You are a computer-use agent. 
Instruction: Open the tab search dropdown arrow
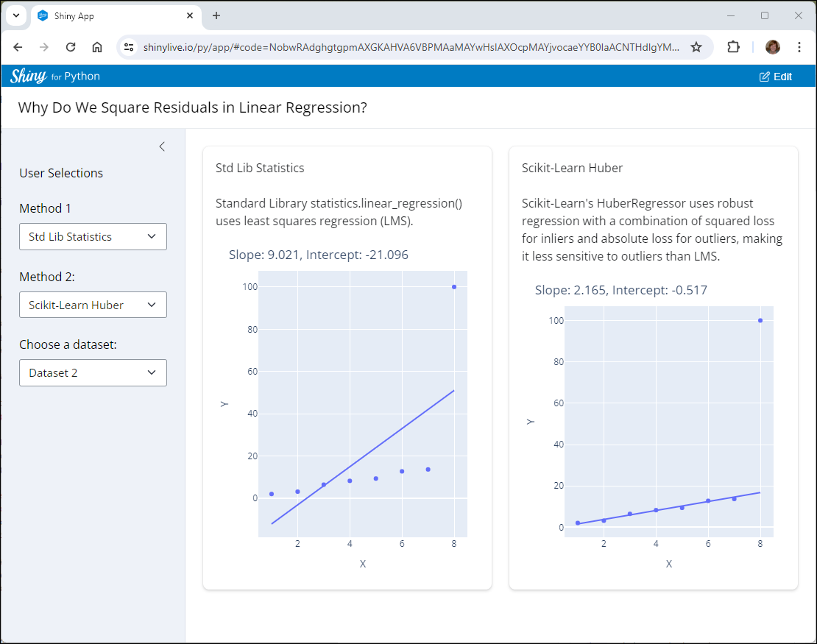coord(16,15)
